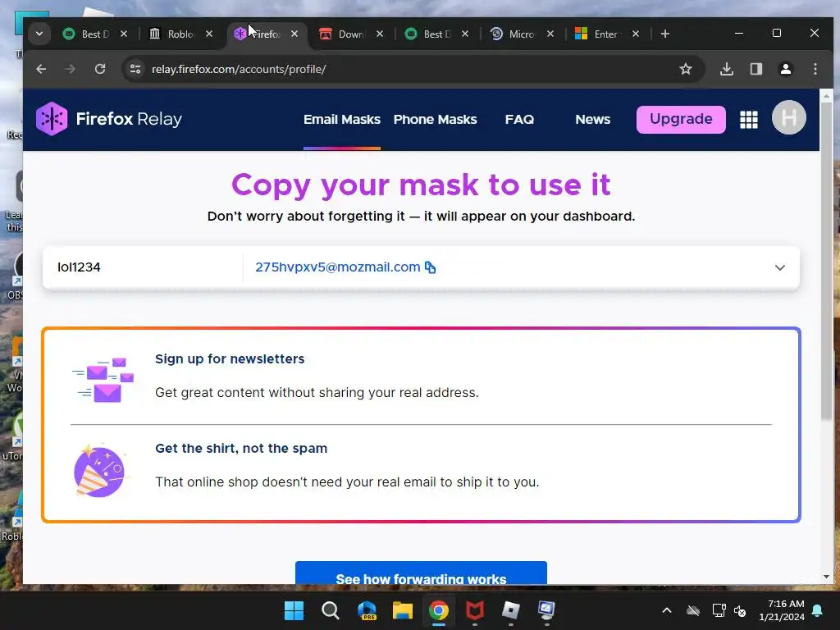Click Sign up for newsletters heading
Screen dimensions: 840x630
click(x=230, y=359)
